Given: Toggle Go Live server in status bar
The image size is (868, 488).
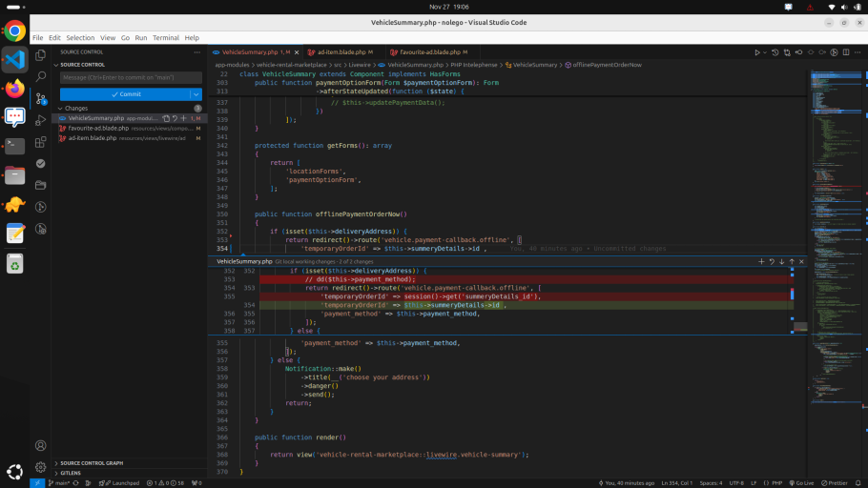Looking at the screenshot, I should pyautogui.click(x=801, y=483).
